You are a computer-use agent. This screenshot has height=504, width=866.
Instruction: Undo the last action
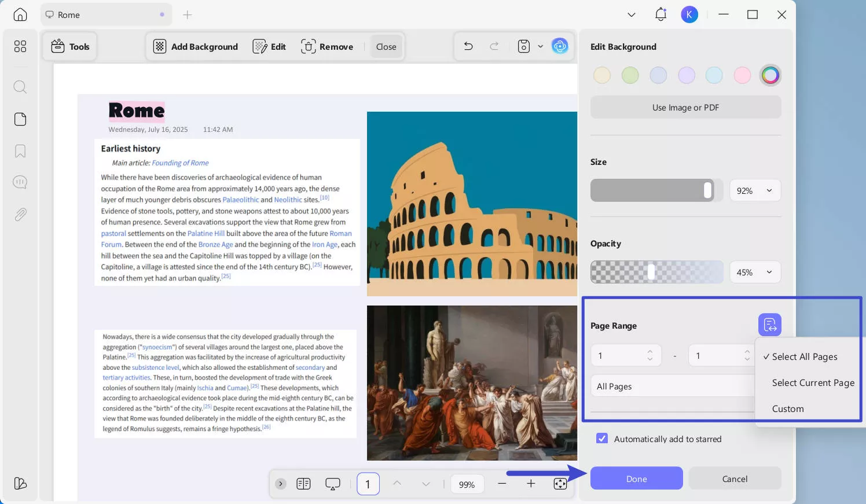tap(468, 46)
